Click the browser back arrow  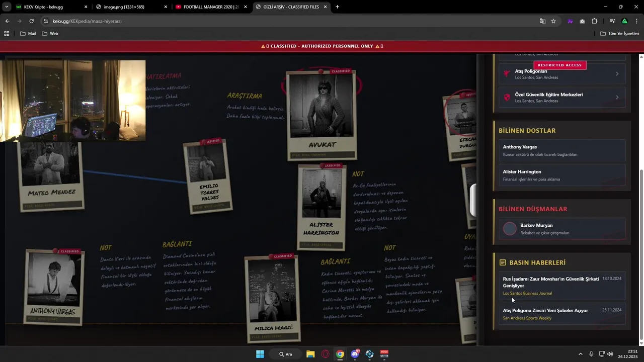click(x=7, y=21)
